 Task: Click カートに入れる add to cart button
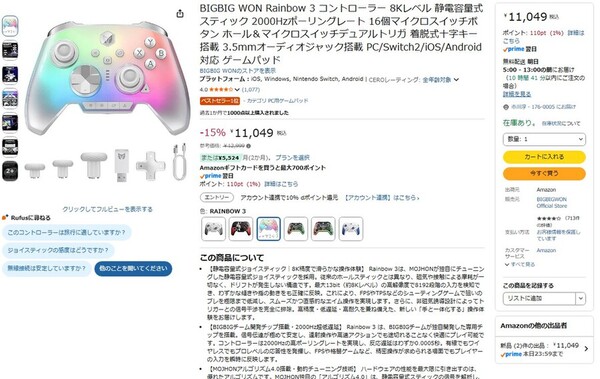tap(544, 157)
